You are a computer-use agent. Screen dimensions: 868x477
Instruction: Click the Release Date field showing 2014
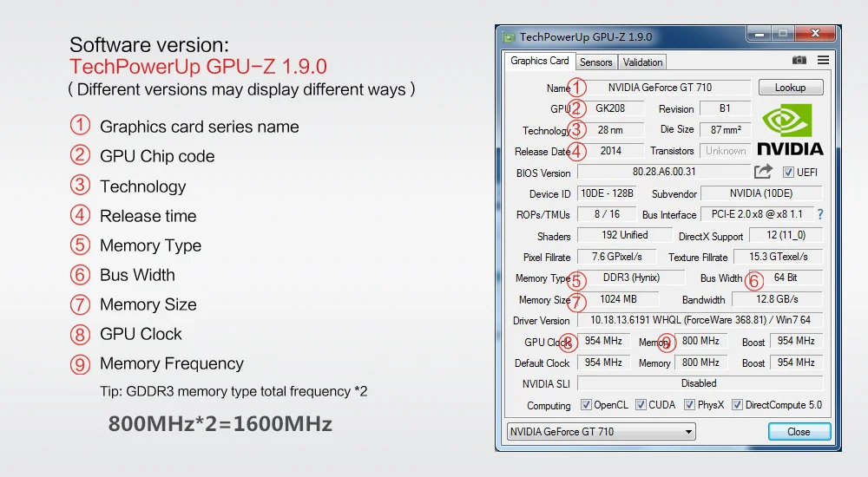[610, 151]
